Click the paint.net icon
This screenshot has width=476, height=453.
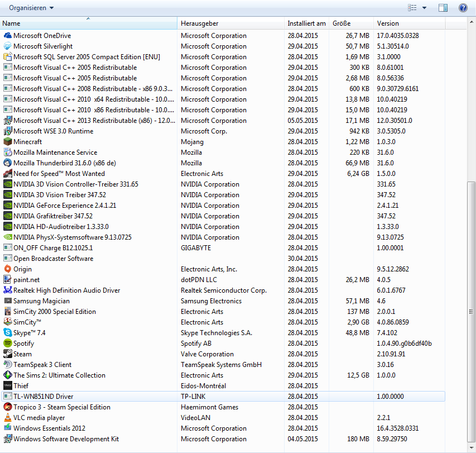pyautogui.click(x=8, y=280)
